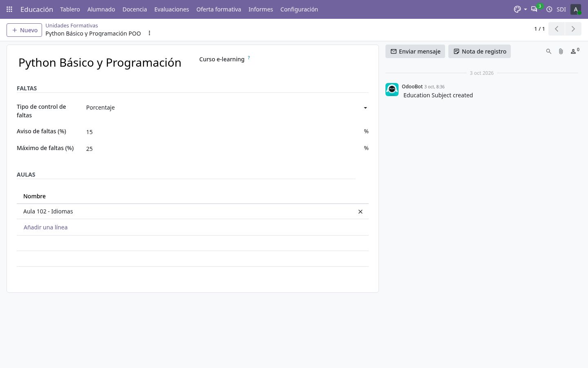The width and height of the screenshot is (588, 368).
Task: Click Añadir una línea link
Action: click(x=46, y=227)
